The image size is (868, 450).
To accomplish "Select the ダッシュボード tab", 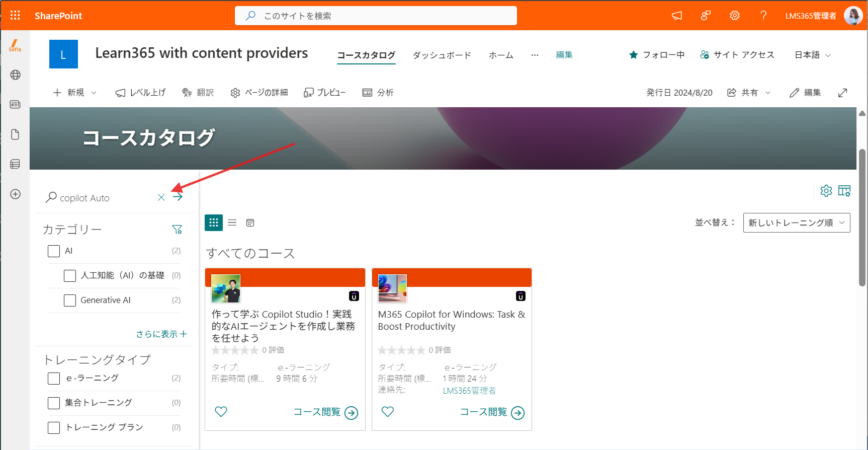I will click(442, 55).
